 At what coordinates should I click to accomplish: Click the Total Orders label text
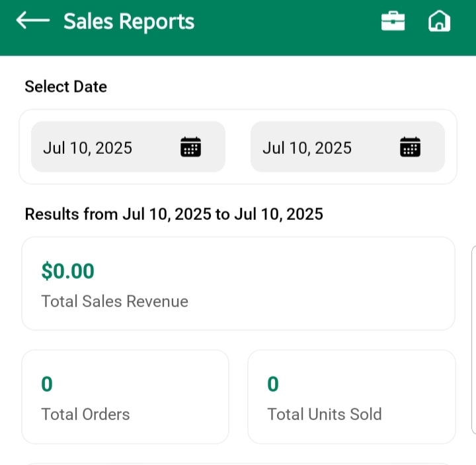coord(85,414)
